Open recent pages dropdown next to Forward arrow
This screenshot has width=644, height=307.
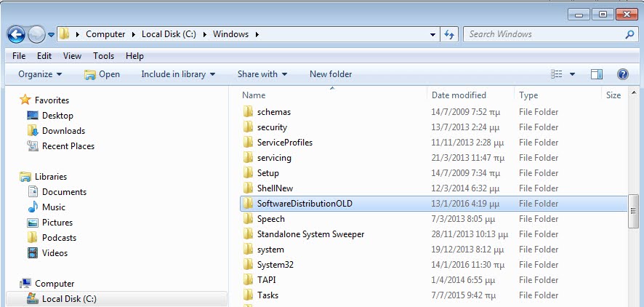[51, 35]
